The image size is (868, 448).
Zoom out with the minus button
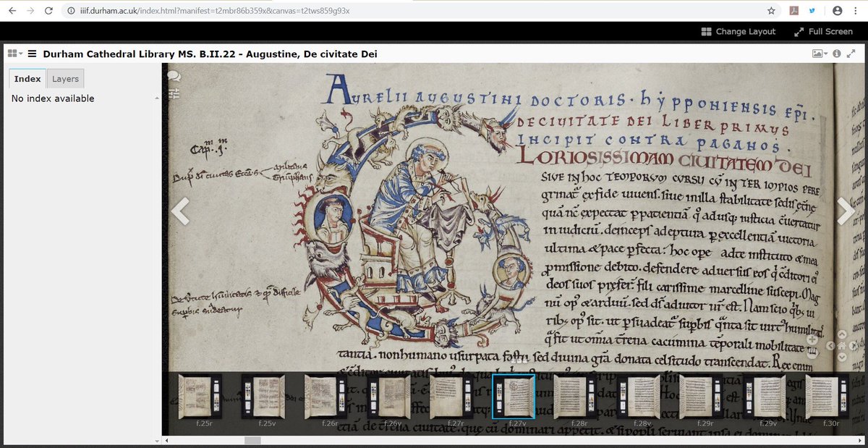812,352
